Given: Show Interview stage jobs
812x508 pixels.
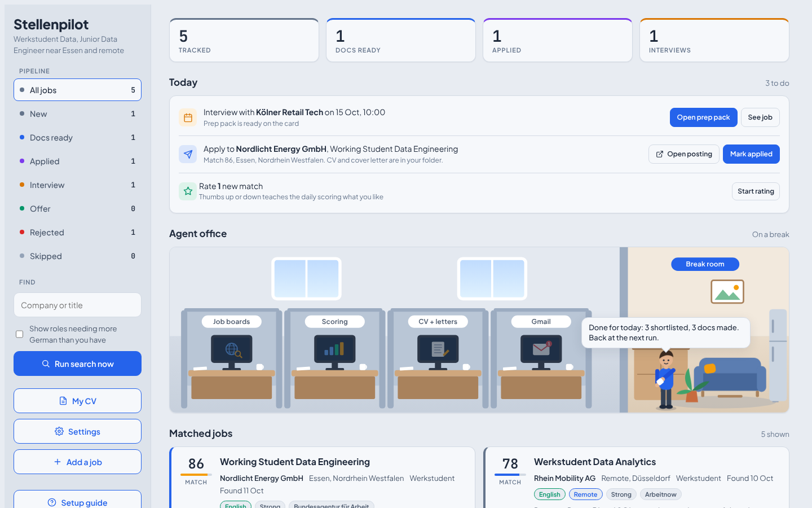Looking at the screenshot, I should (77, 185).
